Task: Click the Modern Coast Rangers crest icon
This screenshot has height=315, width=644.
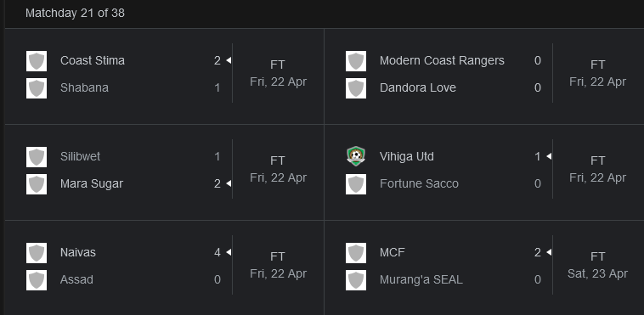Action: [x=356, y=61]
